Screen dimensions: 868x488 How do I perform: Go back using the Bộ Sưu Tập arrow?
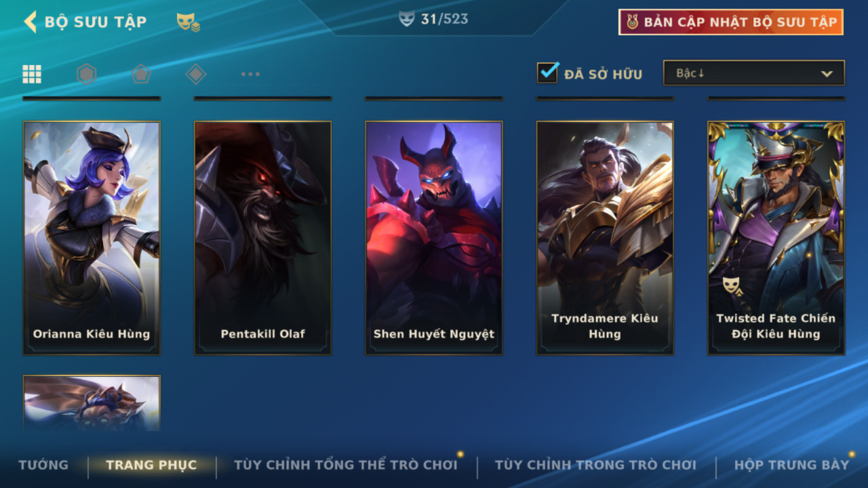click(x=30, y=22)
